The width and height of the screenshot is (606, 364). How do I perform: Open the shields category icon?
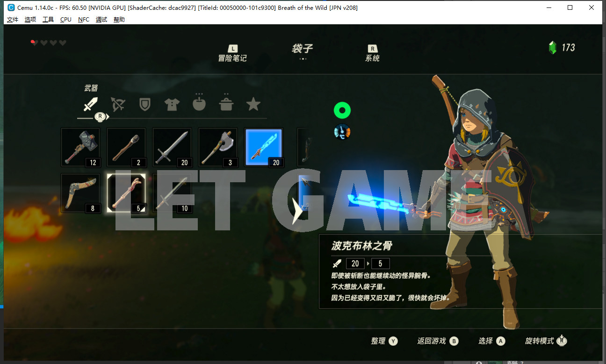tap(145, 104)
